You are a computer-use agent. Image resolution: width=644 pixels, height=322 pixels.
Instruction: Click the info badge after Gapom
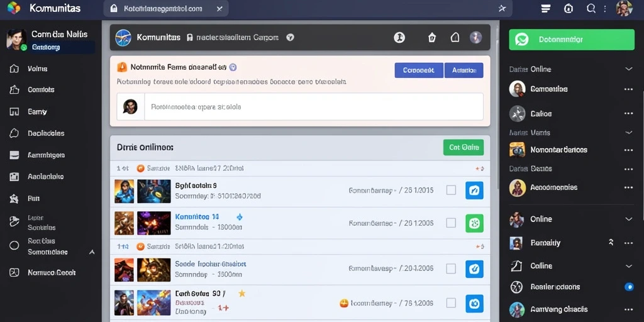[x=290, y=37]
